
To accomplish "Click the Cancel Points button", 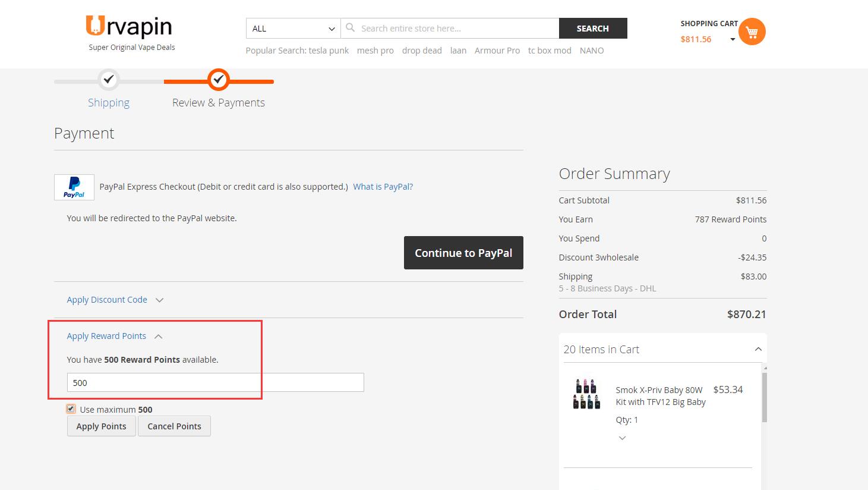I will tap(174, 426).
